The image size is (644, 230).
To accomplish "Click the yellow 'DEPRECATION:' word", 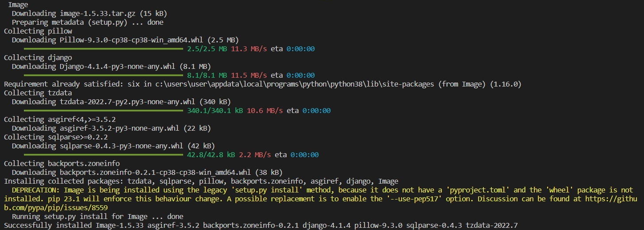I will click(36, 190).
